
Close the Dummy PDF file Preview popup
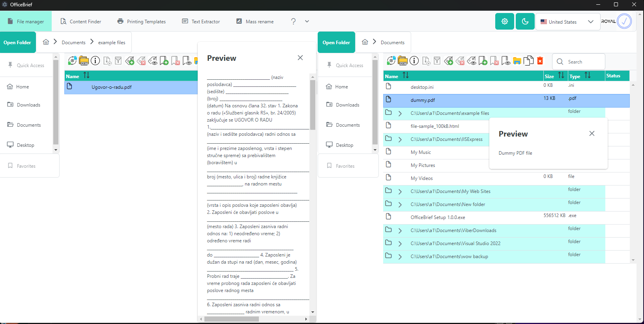click(592, 133)
